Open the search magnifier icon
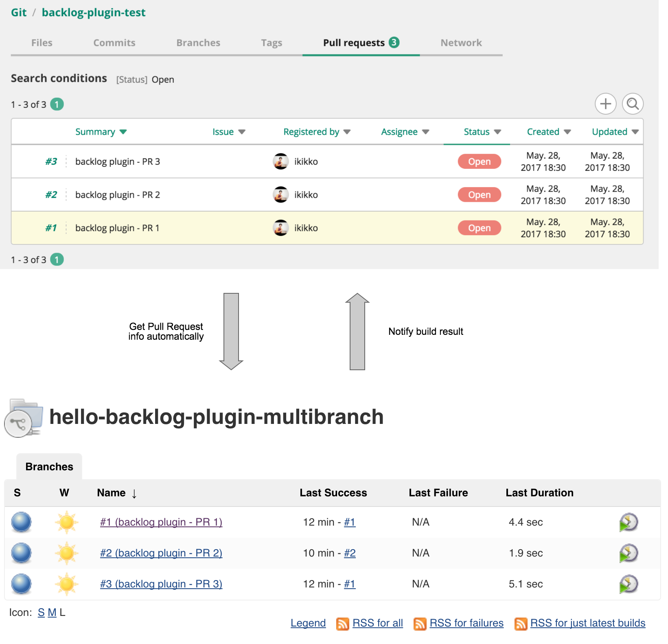Image resolution: width=668 pixels, height=644 pixels. 633,104
